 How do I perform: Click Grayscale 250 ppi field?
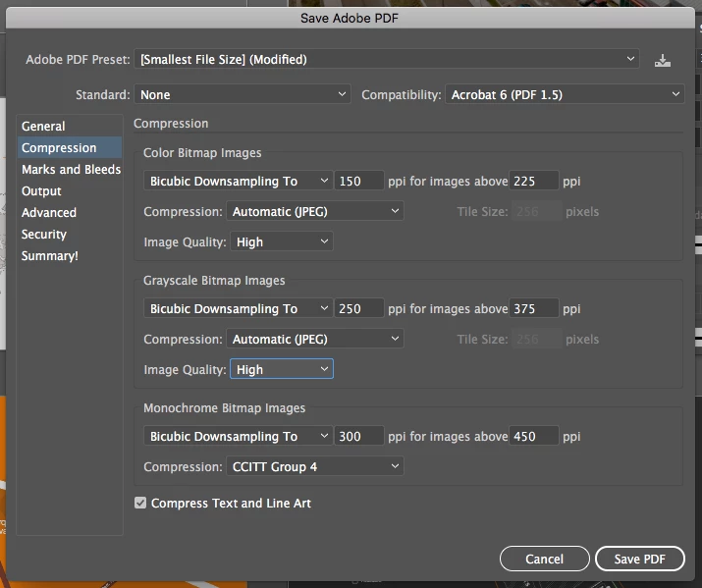359,308
